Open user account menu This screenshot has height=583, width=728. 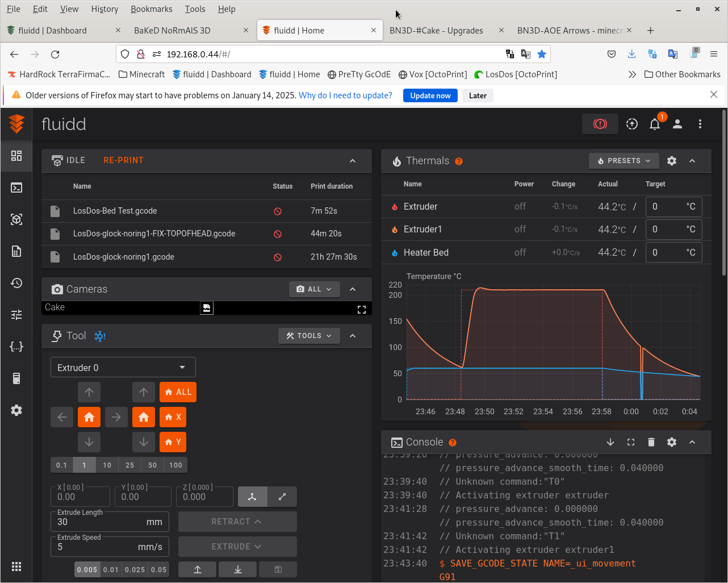677,124
